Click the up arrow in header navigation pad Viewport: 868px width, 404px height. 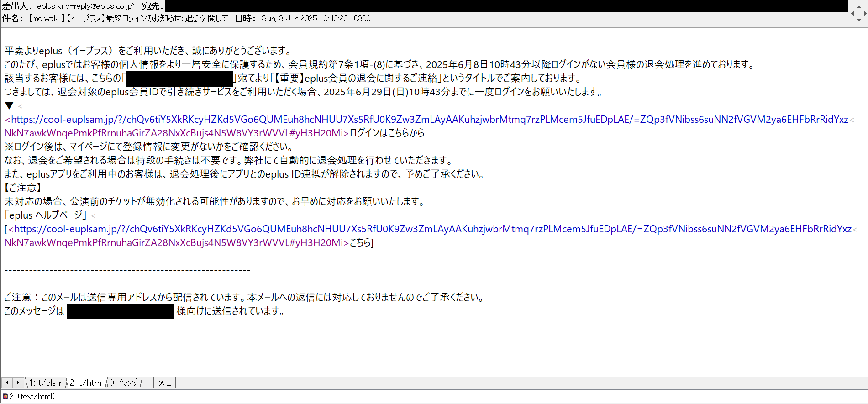[x=858, y=7]
